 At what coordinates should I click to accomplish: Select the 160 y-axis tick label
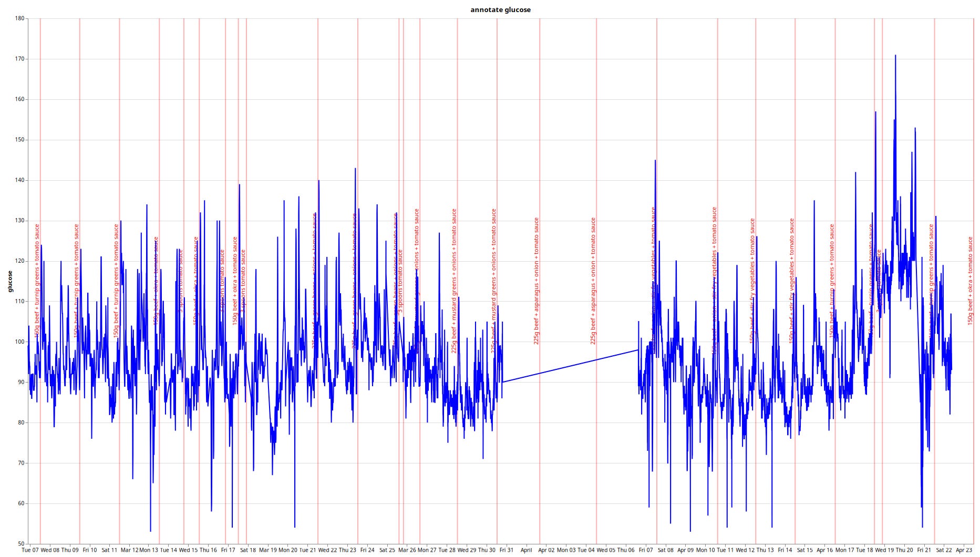click(x=19, y=99)
